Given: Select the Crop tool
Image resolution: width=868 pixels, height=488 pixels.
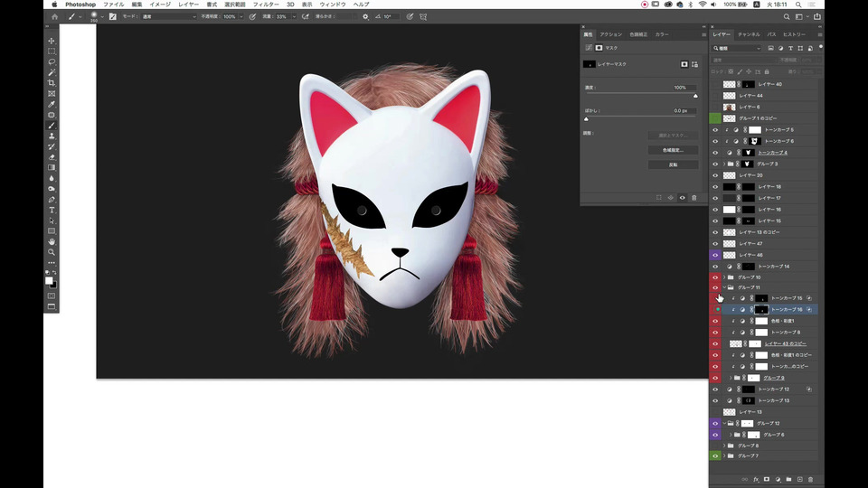Looking at the screenshot, I should [x=52, y=83].
